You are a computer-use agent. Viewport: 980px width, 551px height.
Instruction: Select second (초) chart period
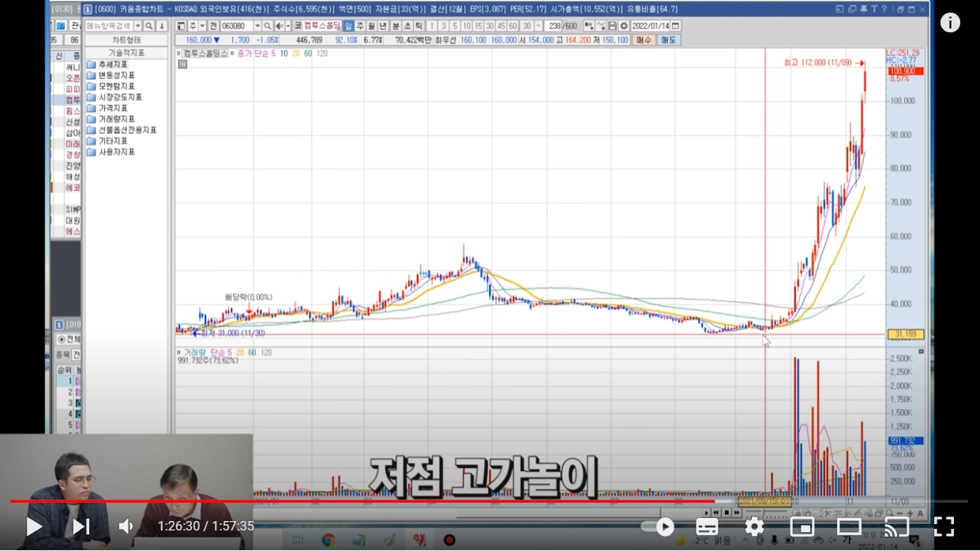(x=407, y=26)
